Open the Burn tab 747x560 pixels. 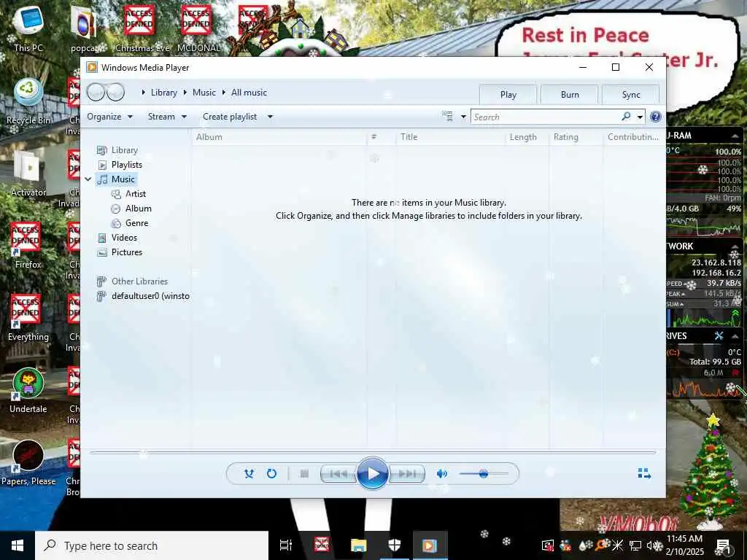point(570,94)
